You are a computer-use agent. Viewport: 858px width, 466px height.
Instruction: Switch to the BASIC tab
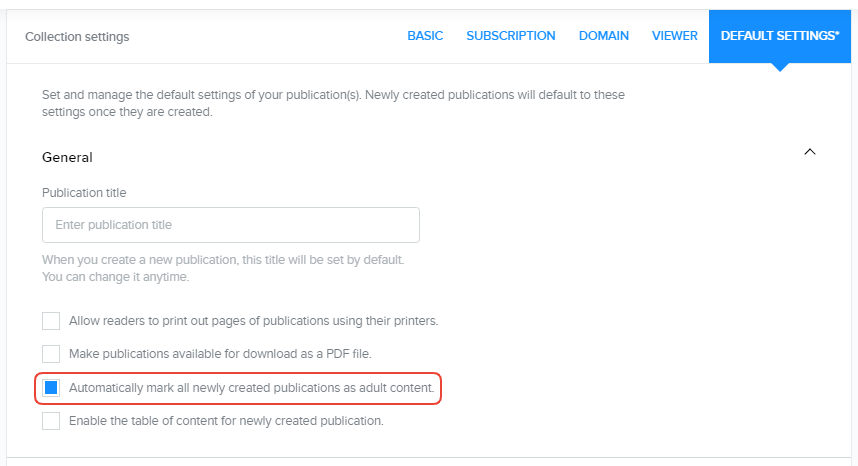pyautogui.click(x=425, y=36)
